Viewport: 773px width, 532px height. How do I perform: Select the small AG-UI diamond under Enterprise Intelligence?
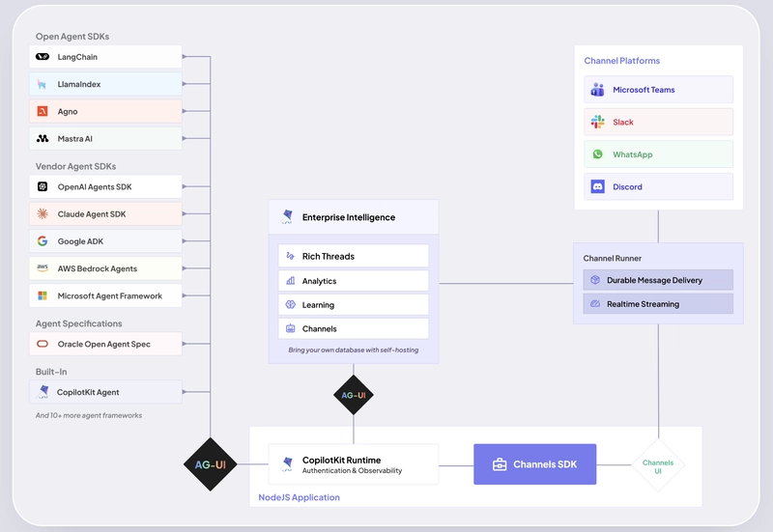point(354,395)
